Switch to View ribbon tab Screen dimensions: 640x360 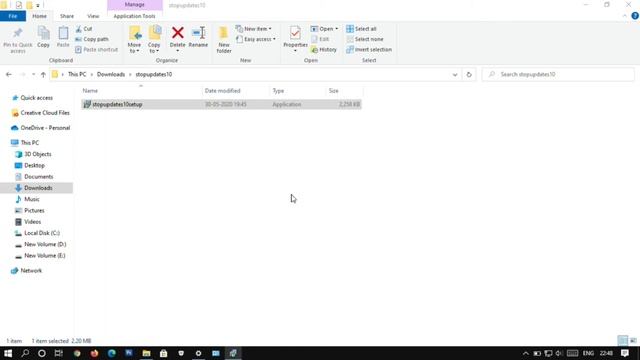[x=93, y=16]
